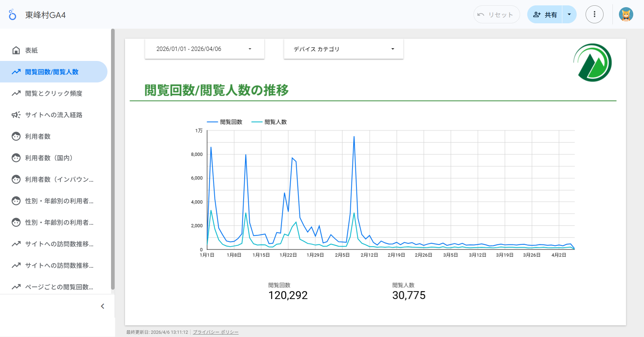The width and height of the screenshot is (644, 337).
Task: Click the Looker Studio logo icon
Action: (x=13, y=15)
